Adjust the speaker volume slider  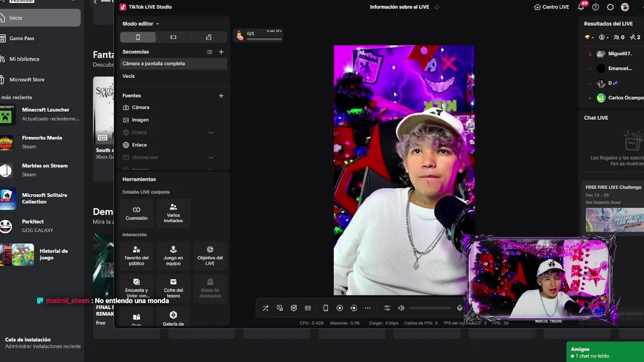click(430, 308)
